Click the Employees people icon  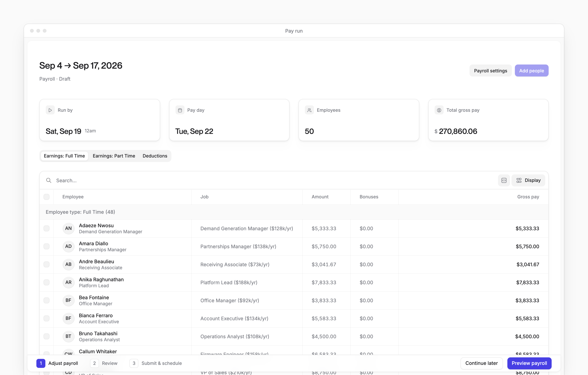[309, 110]
